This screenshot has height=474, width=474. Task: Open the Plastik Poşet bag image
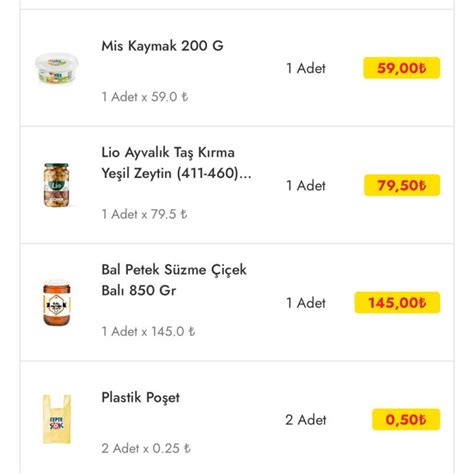(x=57, y=419)
